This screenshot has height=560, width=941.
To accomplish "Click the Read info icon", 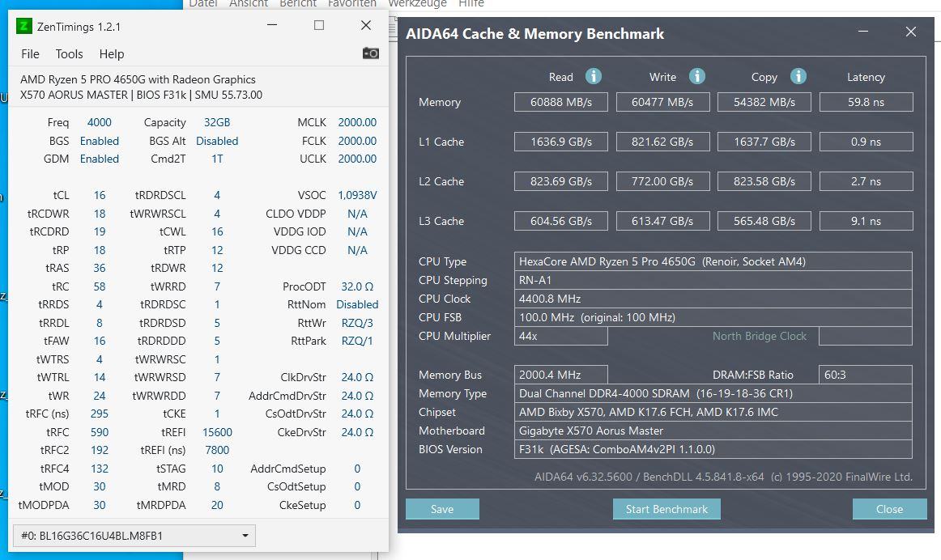I will (x=594, y=76).
